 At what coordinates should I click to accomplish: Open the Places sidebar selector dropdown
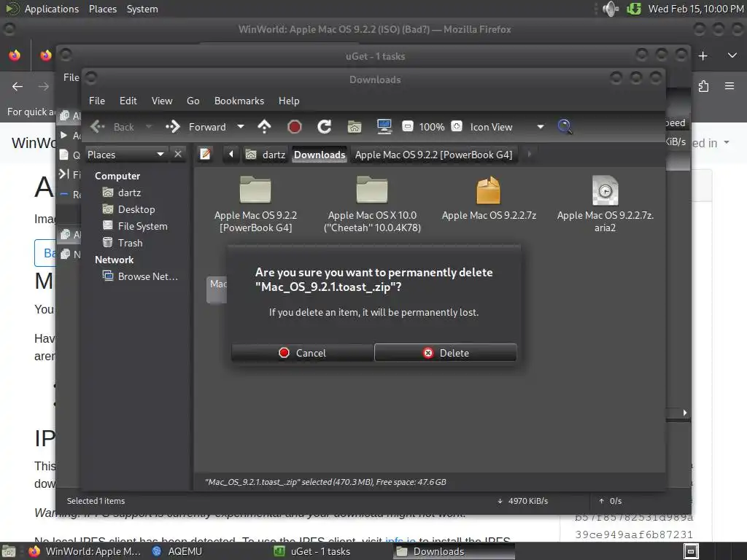coord(125,155)
